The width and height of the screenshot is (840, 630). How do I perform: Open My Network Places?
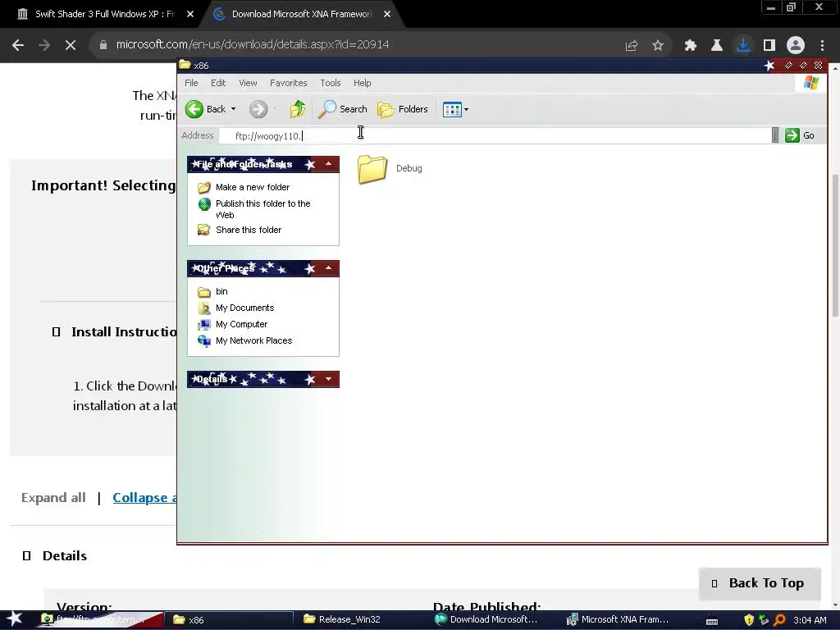tap(254, 340)
